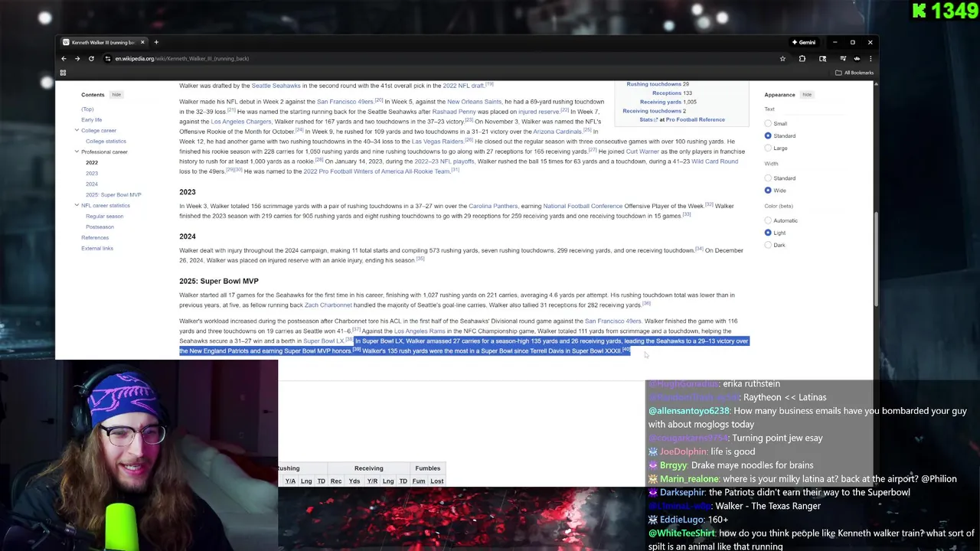Jump to College statistics section
This screenshot has width=980, height=551.
106,142
